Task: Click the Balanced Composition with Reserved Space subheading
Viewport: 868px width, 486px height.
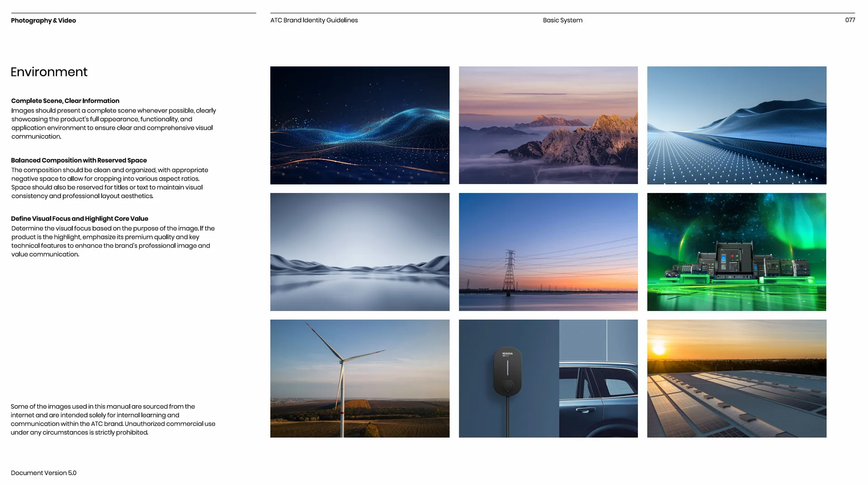Action: click(x=79, y=160)
